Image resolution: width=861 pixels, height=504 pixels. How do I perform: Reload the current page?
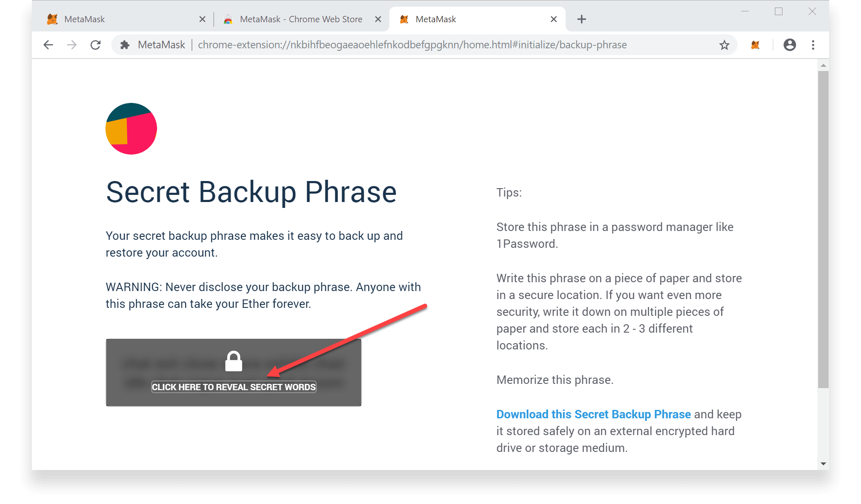(96, 45)
